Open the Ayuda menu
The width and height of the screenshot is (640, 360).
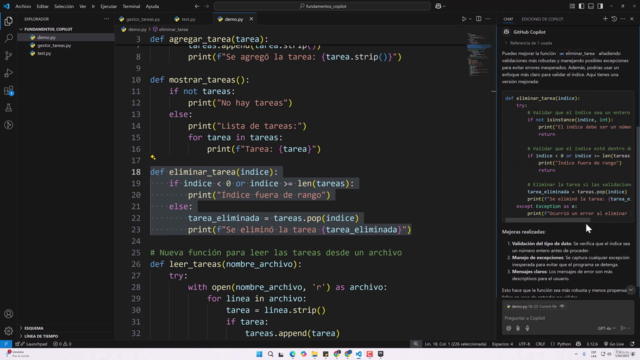click(152, 6)
